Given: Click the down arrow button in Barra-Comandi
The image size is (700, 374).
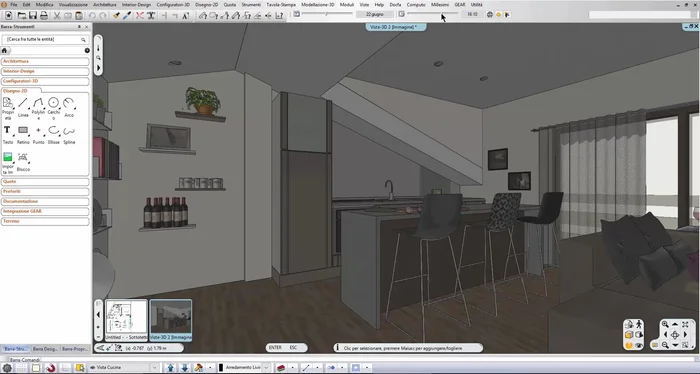Looking at the screenshot, I should click(x=184, y=368).
